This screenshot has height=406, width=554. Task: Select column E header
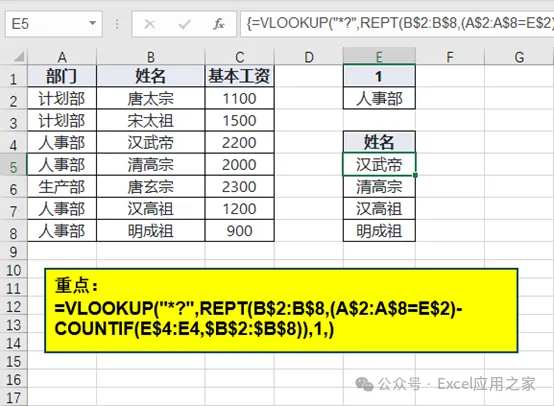[379, 57]
